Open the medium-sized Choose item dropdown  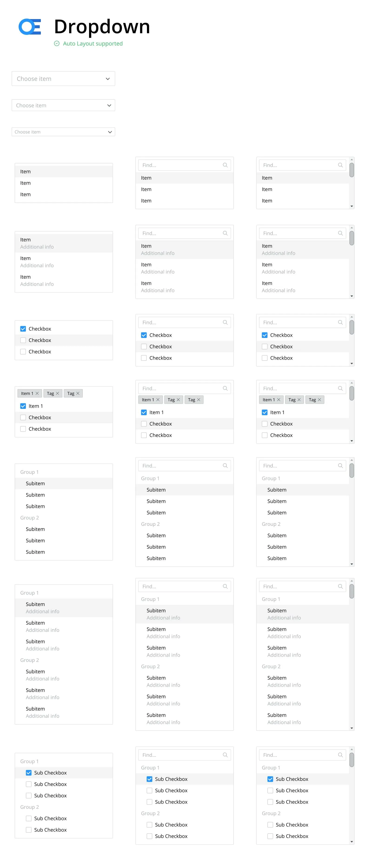pos(63,105)
